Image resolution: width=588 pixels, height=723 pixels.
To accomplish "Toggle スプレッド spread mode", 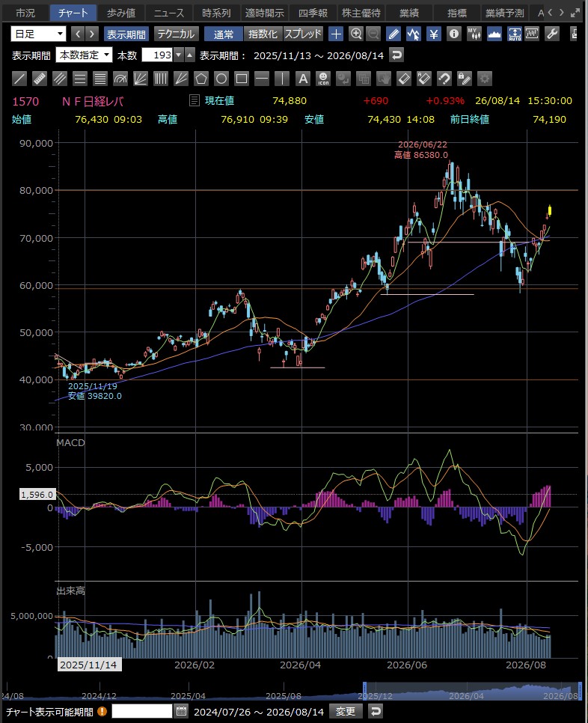I will pos(303,34).
